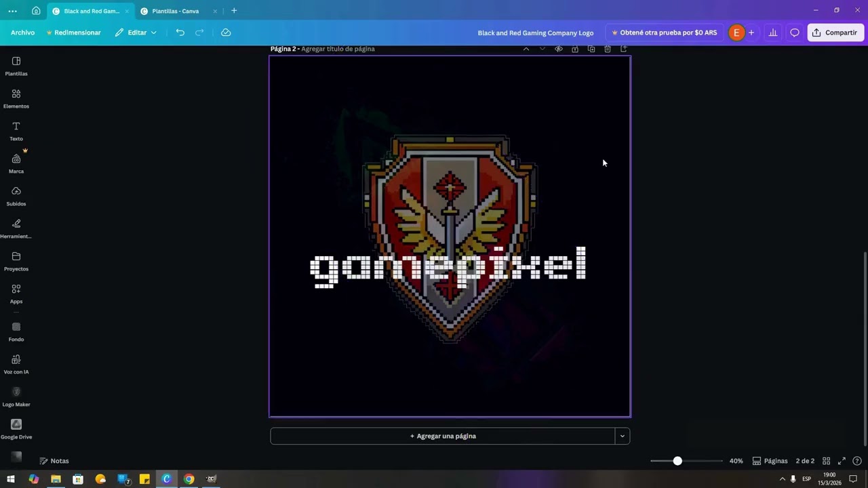The height and width of the screenshot is (488, 868).
Task: Open the Apps panel
Action: point(16,293)
